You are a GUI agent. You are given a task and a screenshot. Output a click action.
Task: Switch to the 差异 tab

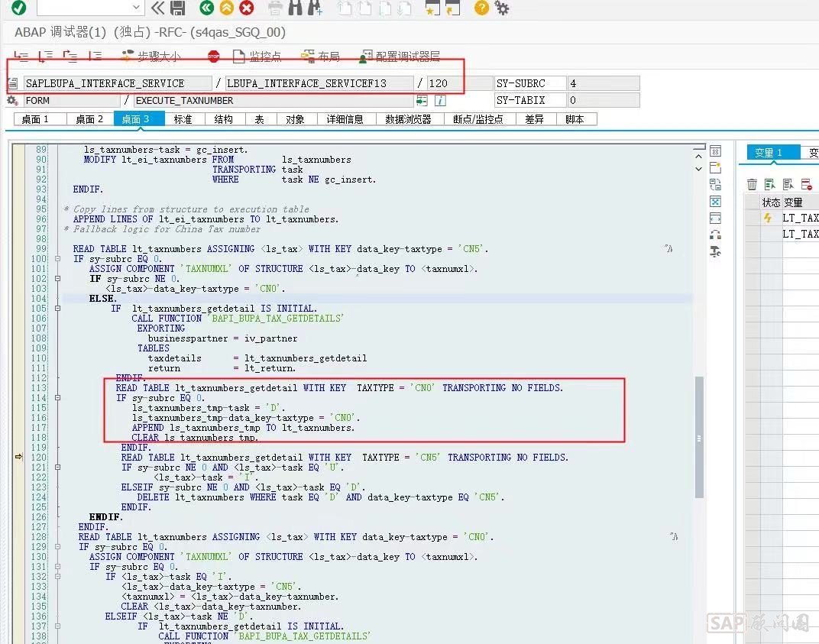pyautogui.click(x=534, y=119)
